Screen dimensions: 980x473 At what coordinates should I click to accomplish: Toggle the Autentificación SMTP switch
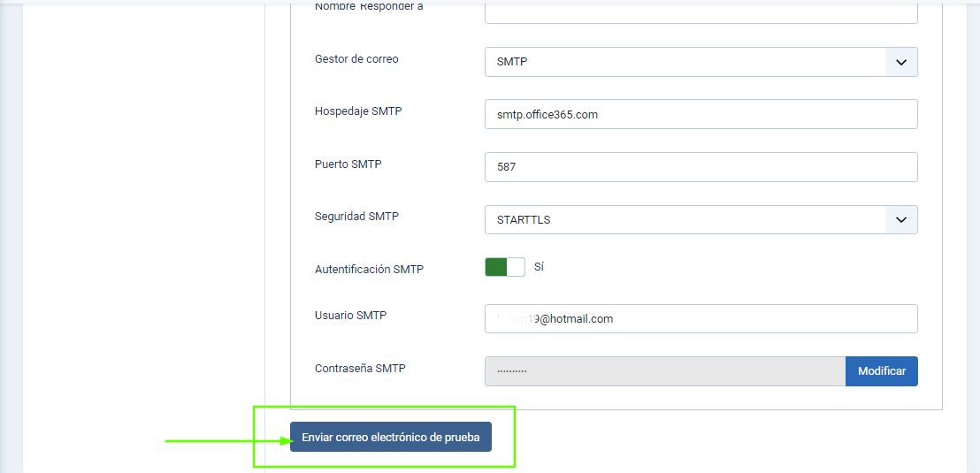(x=504, y=267)
